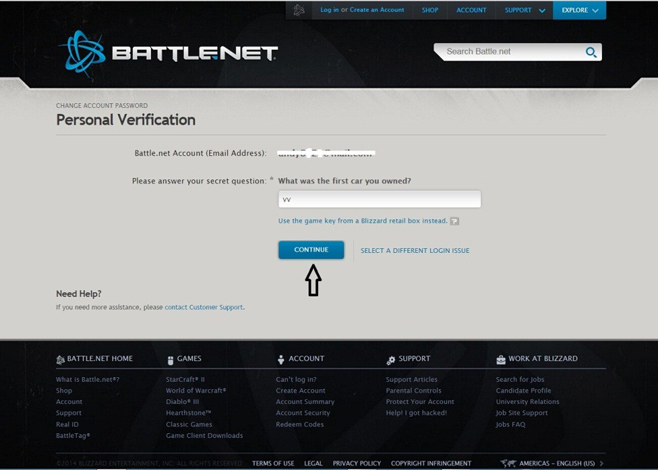Open the StarCraft II footer link
658x470 pixels.
[x=185, y=379]
